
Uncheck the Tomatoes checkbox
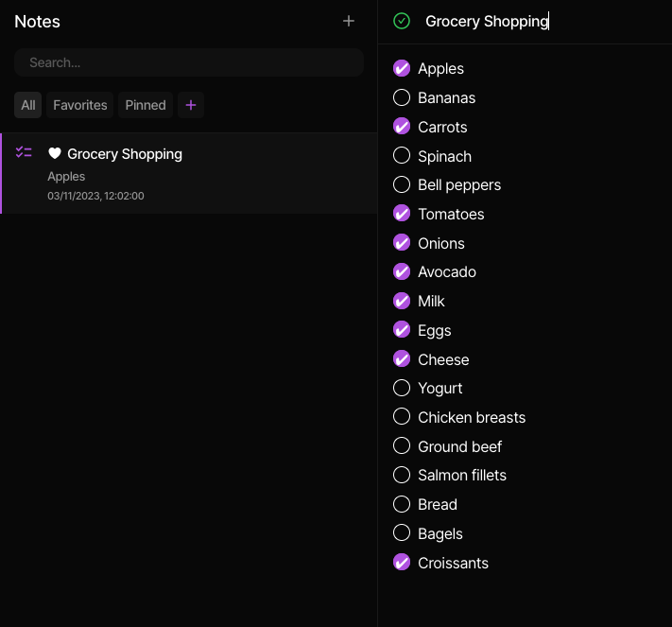402,214
